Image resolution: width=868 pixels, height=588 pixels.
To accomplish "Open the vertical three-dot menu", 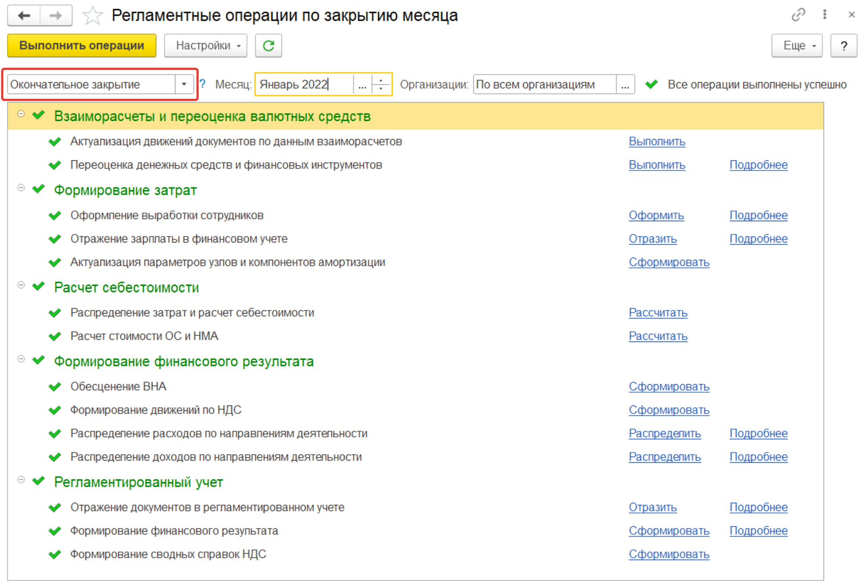I will click(x=824, y=15).
